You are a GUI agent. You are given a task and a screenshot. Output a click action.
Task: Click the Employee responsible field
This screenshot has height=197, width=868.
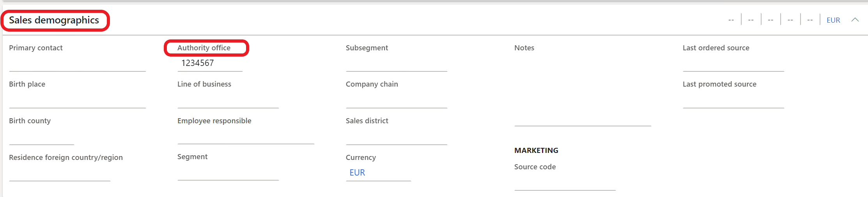coord(246,137)
